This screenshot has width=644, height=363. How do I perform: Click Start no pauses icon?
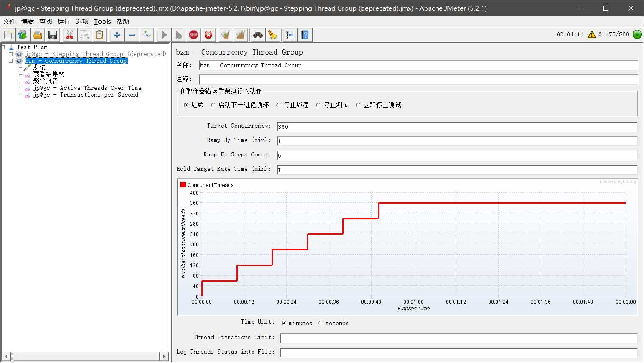(179, 35)
